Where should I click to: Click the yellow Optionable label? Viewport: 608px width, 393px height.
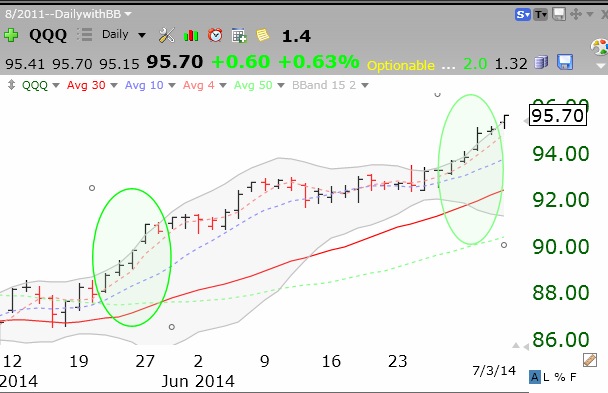click(x=401, y=65)
